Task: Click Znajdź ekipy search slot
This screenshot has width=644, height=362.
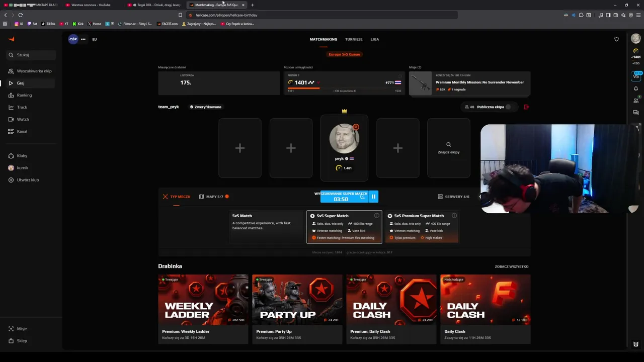Action: click(x=449, y=148)
